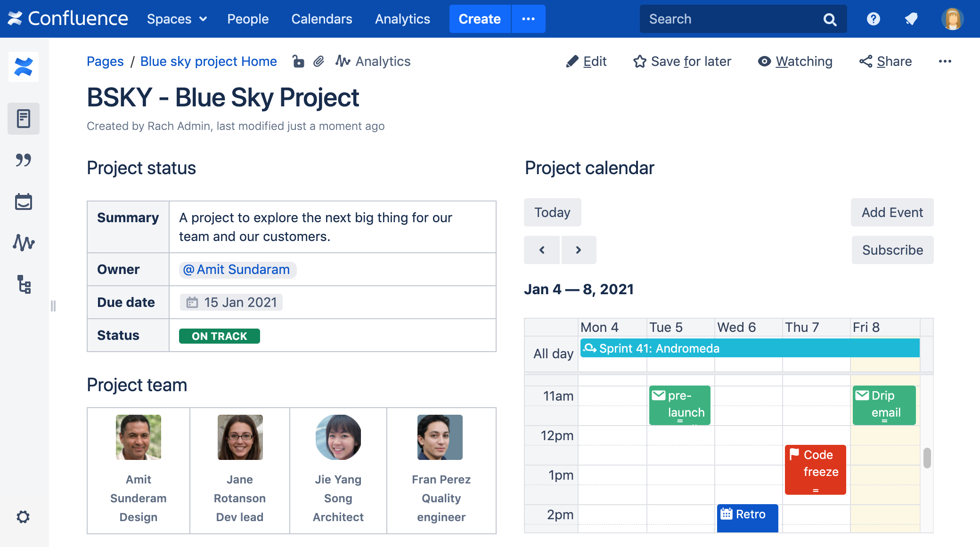The width and height of the screenshot is (980, 547).
Task: Open the People menu item
Action: [x=247, y=18]
